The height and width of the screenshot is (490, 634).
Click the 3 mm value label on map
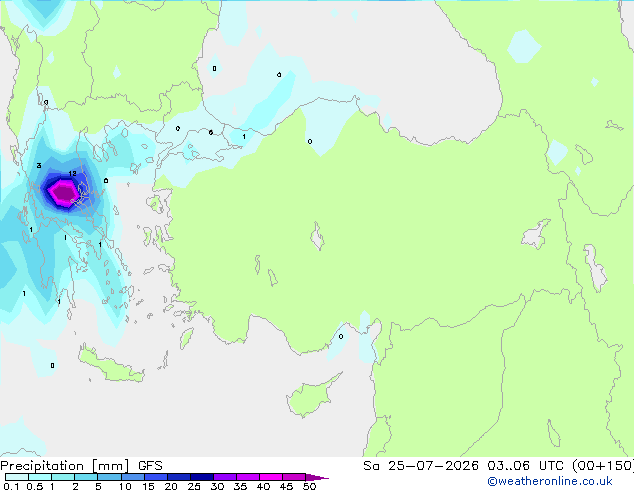point(39,165)
